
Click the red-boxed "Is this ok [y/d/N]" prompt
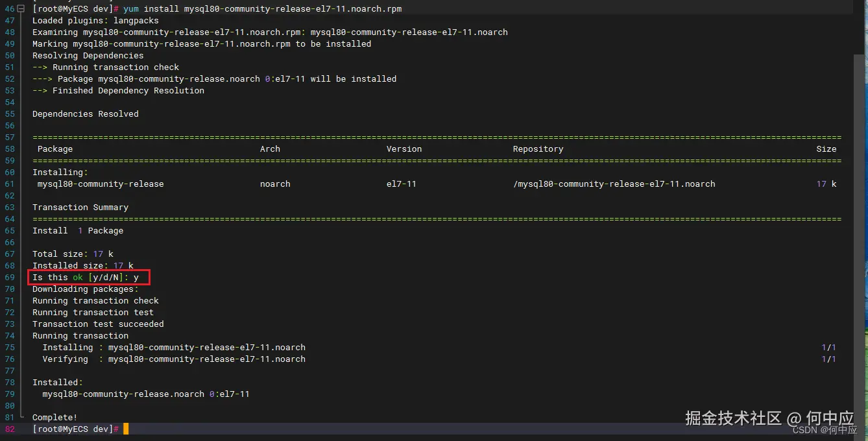(x=86, y=278)
